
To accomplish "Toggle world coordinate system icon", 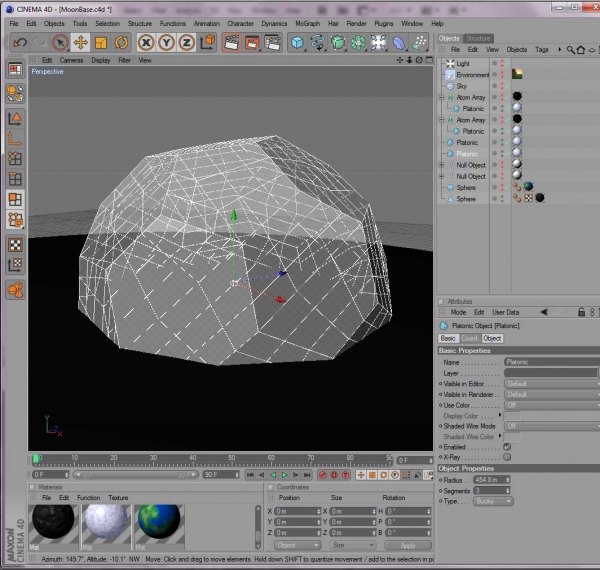I will tap(207, 42).
